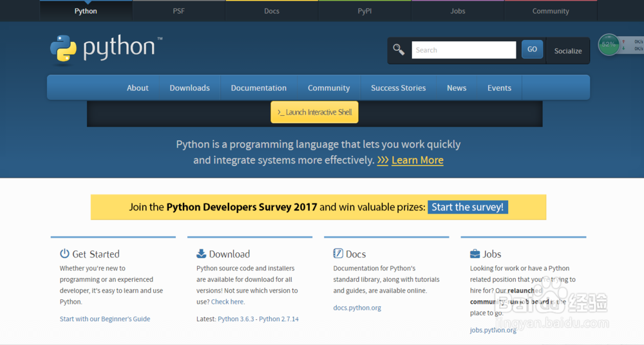This screenshot has height=345, width=644.
Task: Open the News menu
Action: [457, 88]
